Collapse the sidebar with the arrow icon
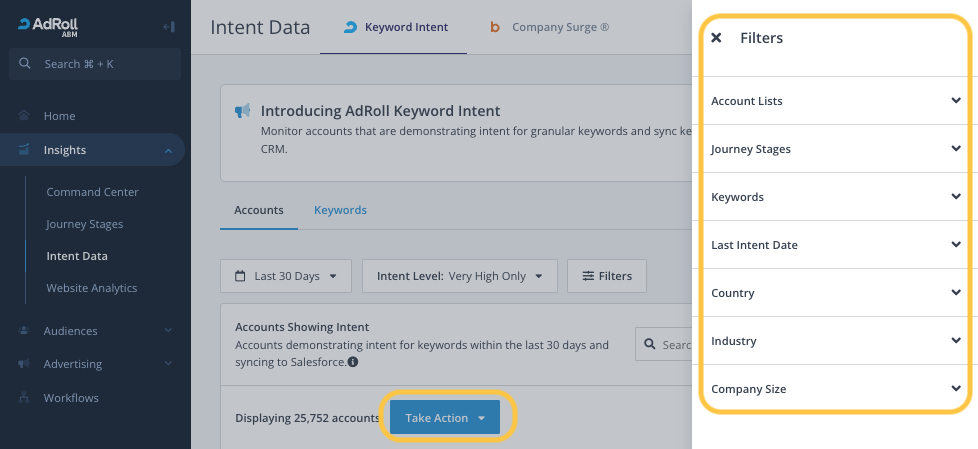This screenshot has width=978, height=449. click(x=168, y=27)
